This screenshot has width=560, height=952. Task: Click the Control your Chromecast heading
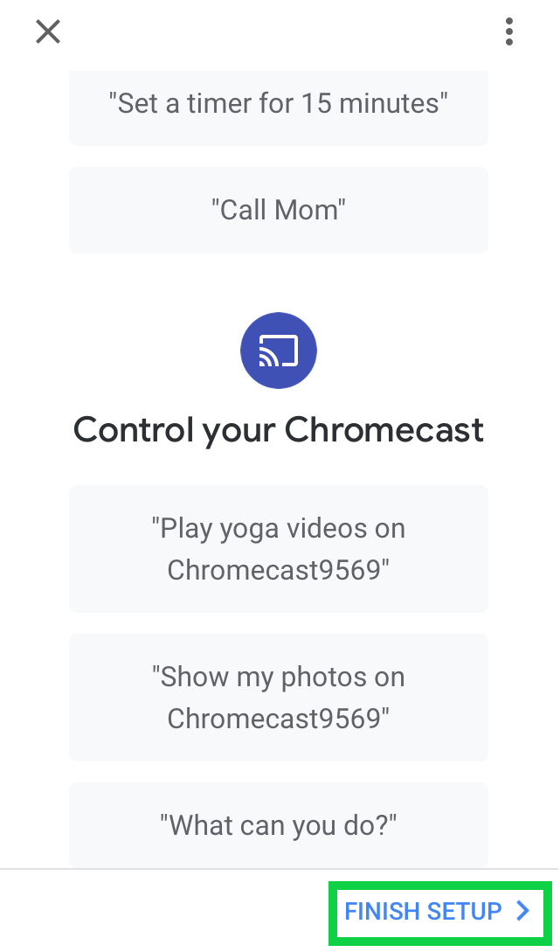click(x=278, y=429)
